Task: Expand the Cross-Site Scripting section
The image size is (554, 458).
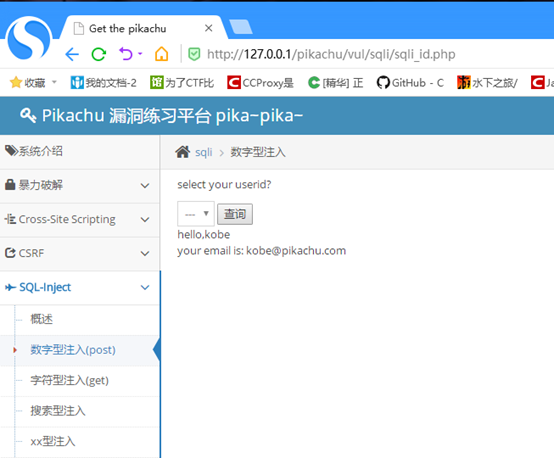Action: tap(79, 219)
